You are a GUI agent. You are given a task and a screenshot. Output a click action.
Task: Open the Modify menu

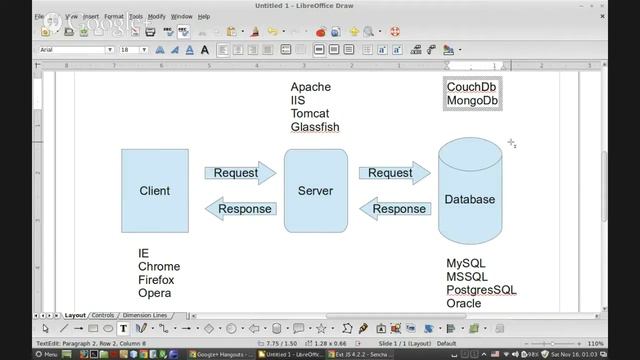tap(156, 17)
